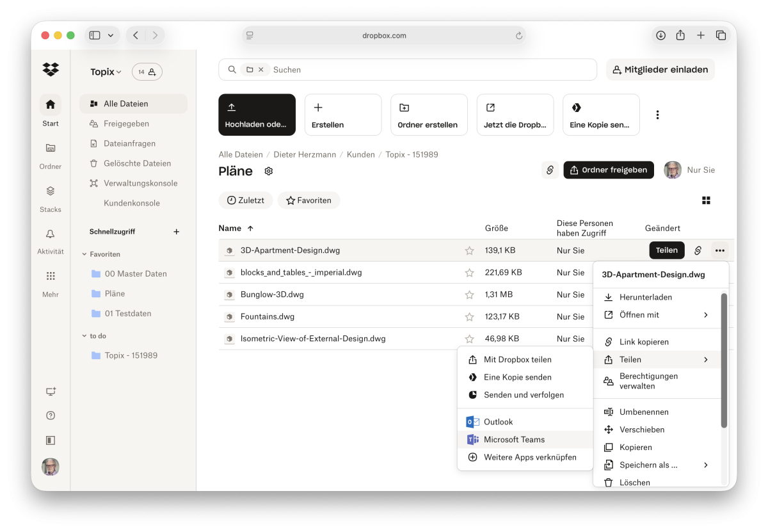Open three-dot menu for 3D-Apartment-Design.dwg
The width and height of the screenshot is (768, 532).
point(720,250)
